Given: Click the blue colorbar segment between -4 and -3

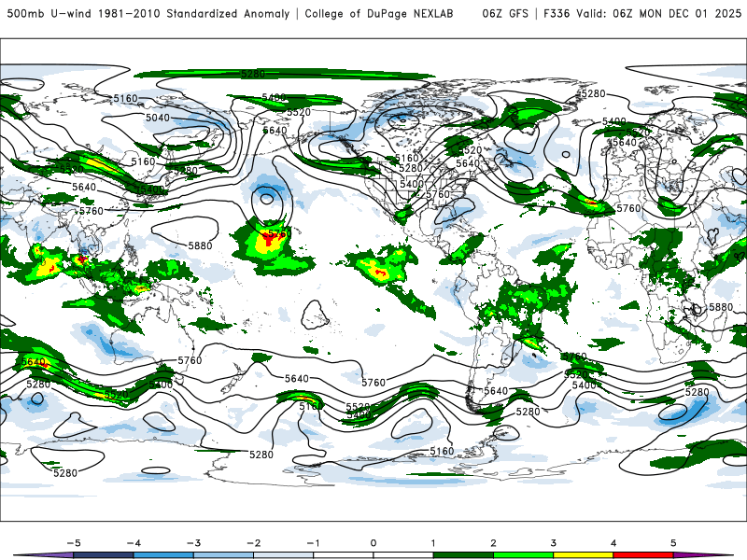Looking at the screenshot, I should pyautogui.click(x=163, y=555).
